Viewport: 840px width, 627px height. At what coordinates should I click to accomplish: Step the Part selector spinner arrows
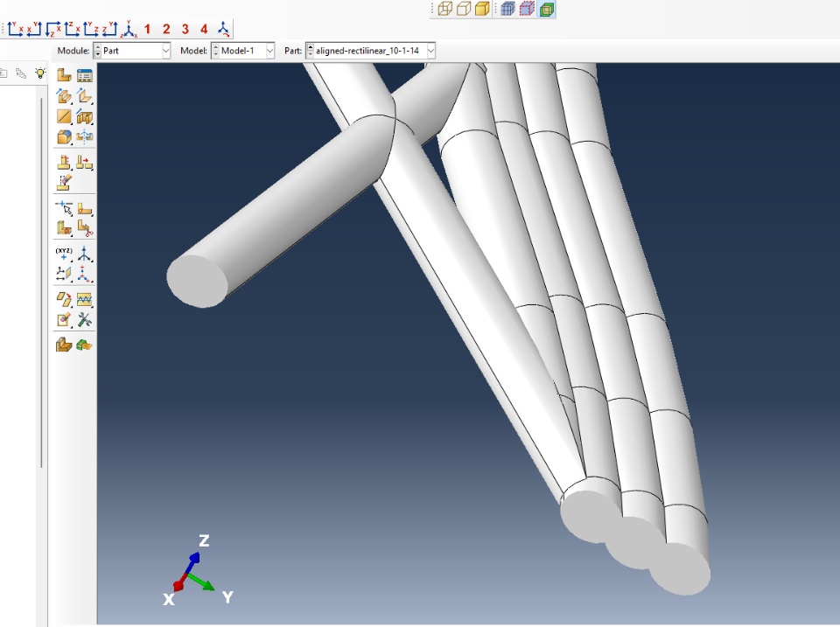pyautogui.click(x=310, y=51)
